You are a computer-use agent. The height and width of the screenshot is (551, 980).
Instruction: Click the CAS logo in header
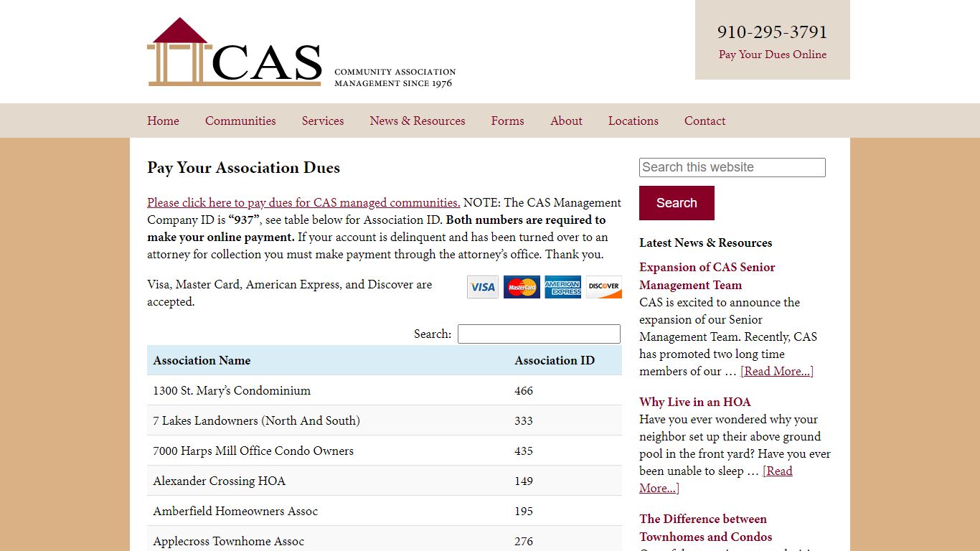(301, 52)
